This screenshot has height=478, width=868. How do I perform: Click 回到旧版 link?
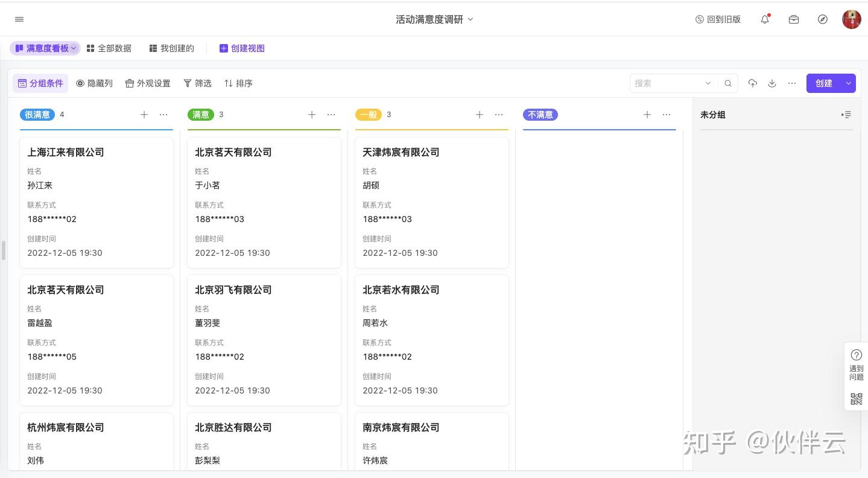(718, 19)
